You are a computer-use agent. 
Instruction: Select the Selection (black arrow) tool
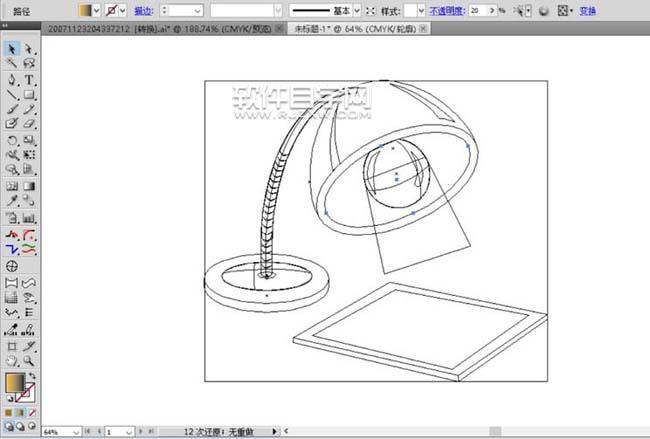click(x=12, y=48)
